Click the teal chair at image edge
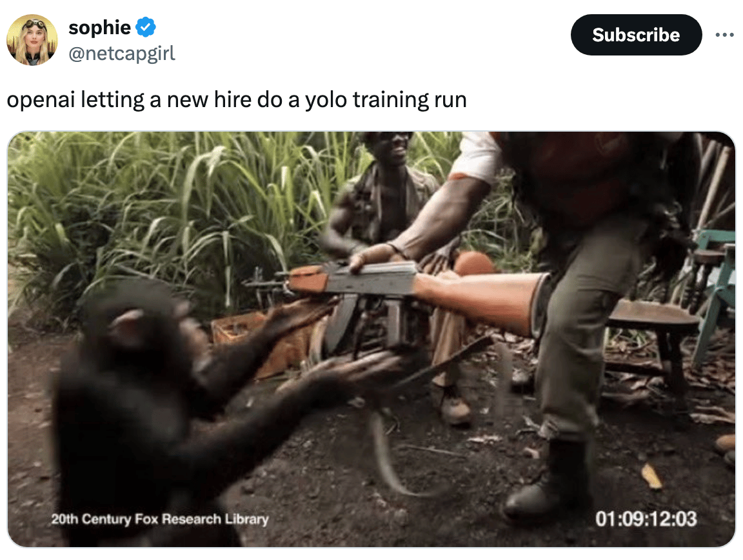The image size is (743, 560). 715,294
